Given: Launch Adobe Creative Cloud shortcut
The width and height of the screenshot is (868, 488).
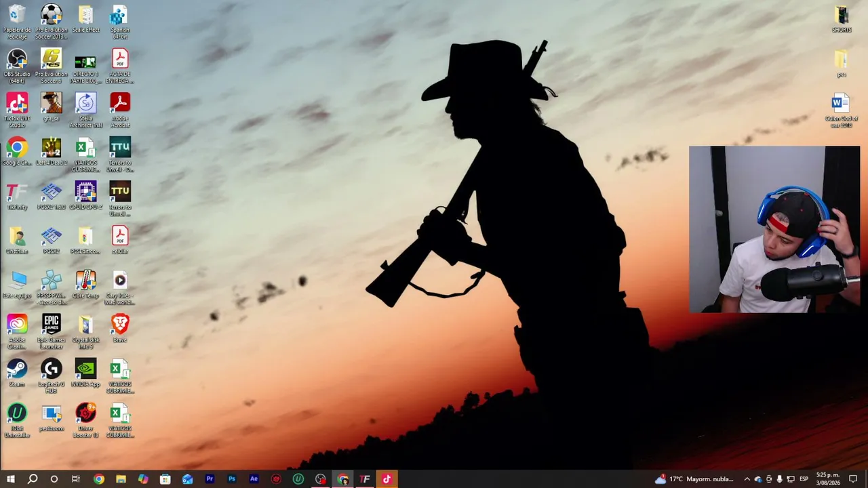Looking at the screenshot, I should click(17, 331).
